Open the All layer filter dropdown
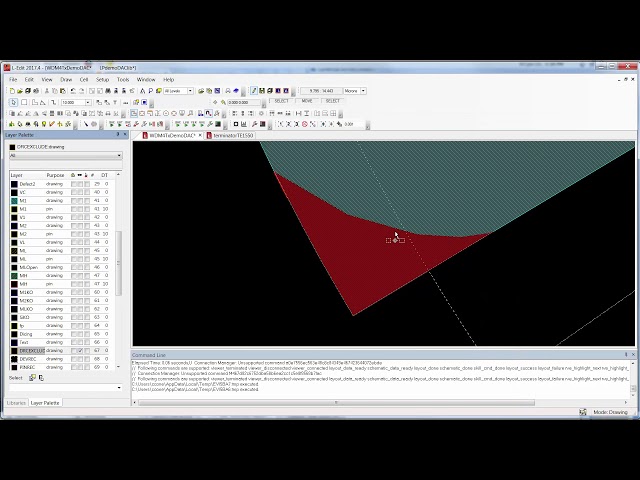This screenshot has width=640, height=480. 66,156
